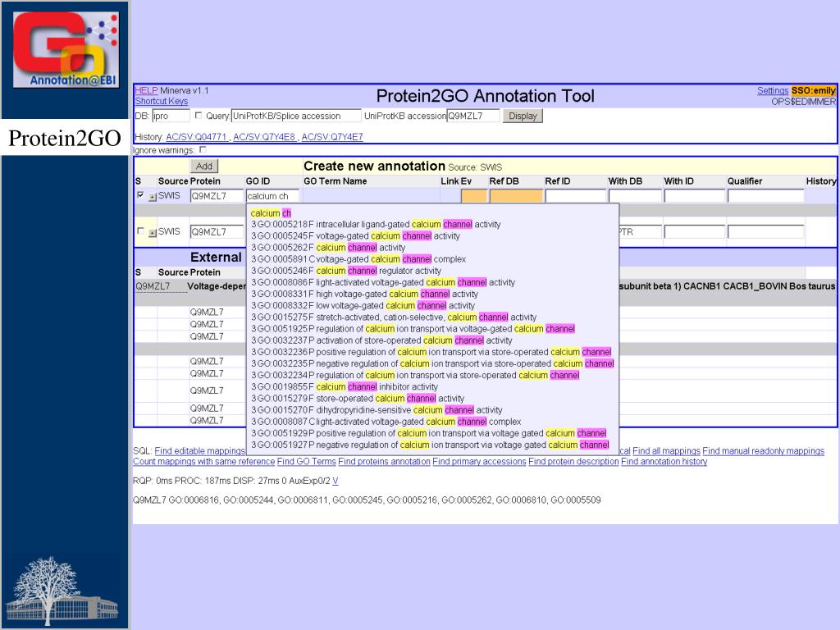Image resolution: width=840 pixels, height=630 pixels.
Task: Click the GO Annotation@EBI logo
Action: click(66, 48)
